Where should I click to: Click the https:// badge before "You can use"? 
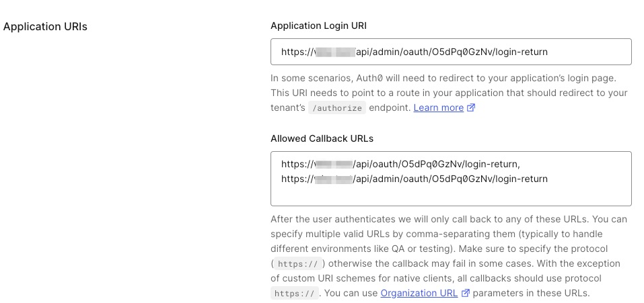(293, 294)
